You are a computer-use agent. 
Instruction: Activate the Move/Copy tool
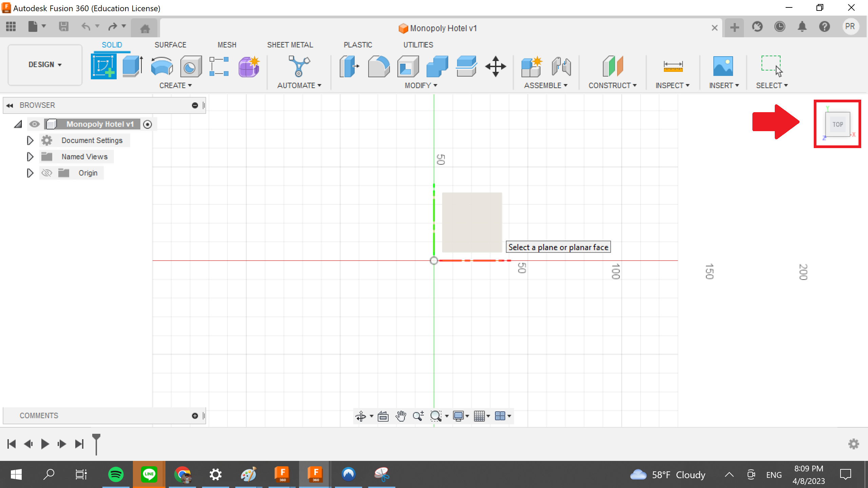(x=496, y=66)
